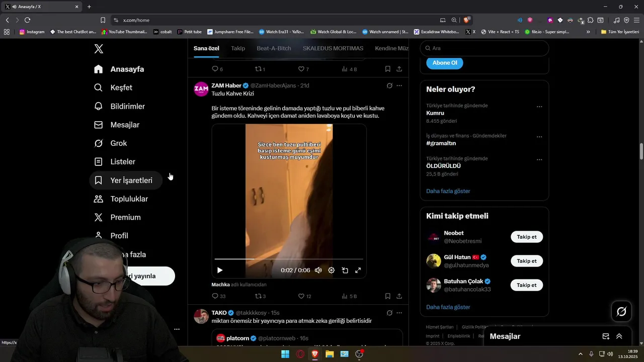The image size is (644, 362).
Task: Open Anasayfa home in sidebar
Action: coord(119,69)
